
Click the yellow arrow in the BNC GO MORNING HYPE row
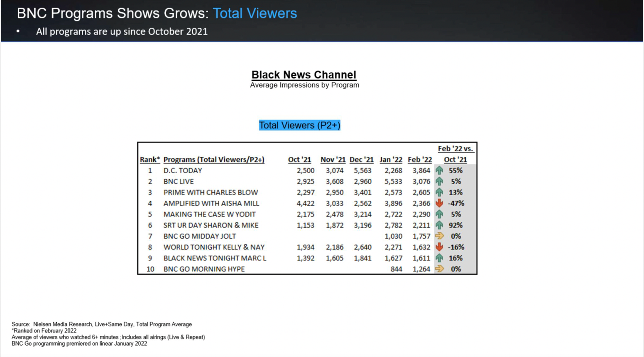[439, 269]
